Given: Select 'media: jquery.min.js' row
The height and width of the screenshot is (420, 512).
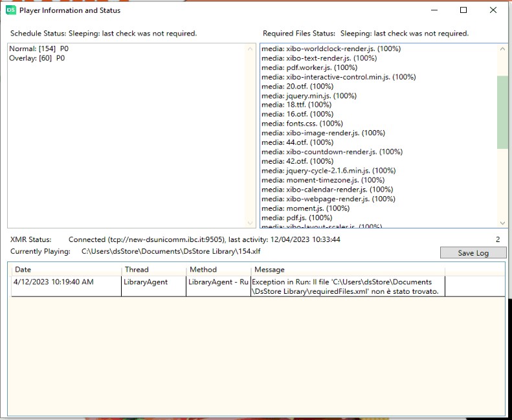Looking at the screenshot, I should [x=309, y=96].
